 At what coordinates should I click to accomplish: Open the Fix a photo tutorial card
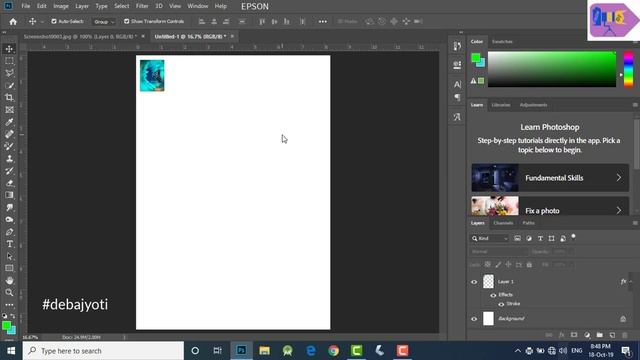(x=550, y=206)
